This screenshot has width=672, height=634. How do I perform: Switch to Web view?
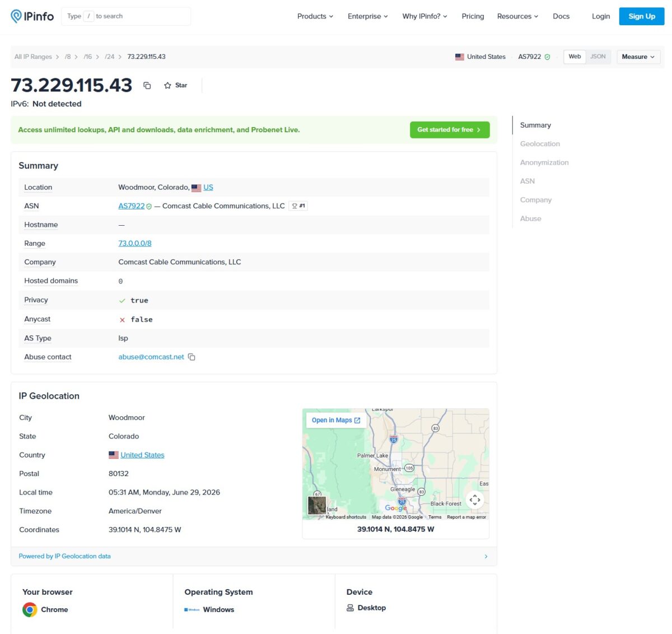pos(575,57)
